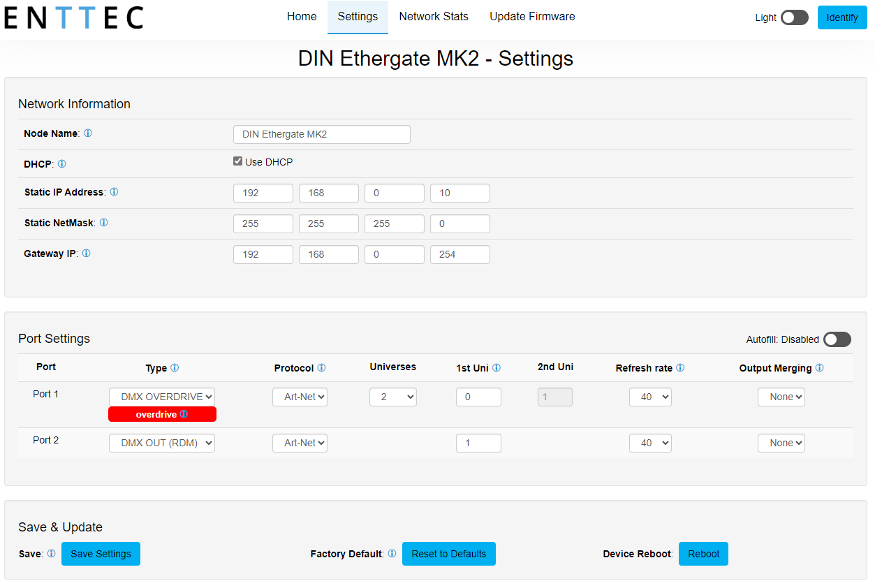Click the info icon beside Static NetMask

point(103,222)
